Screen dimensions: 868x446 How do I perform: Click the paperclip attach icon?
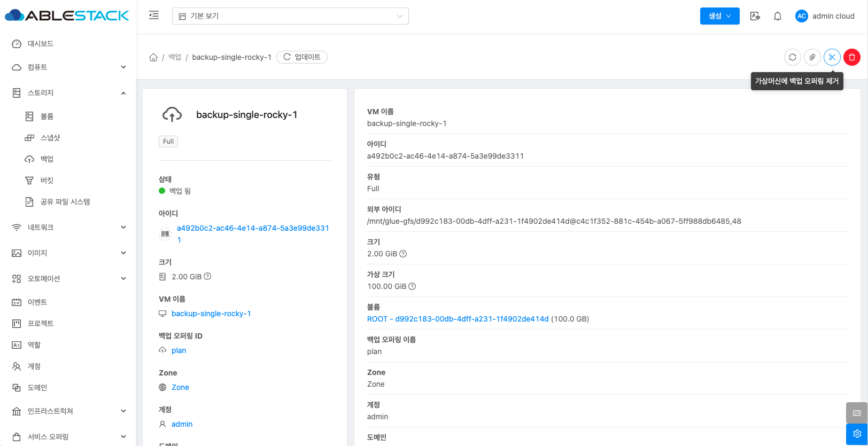click(x=812, y=57)
